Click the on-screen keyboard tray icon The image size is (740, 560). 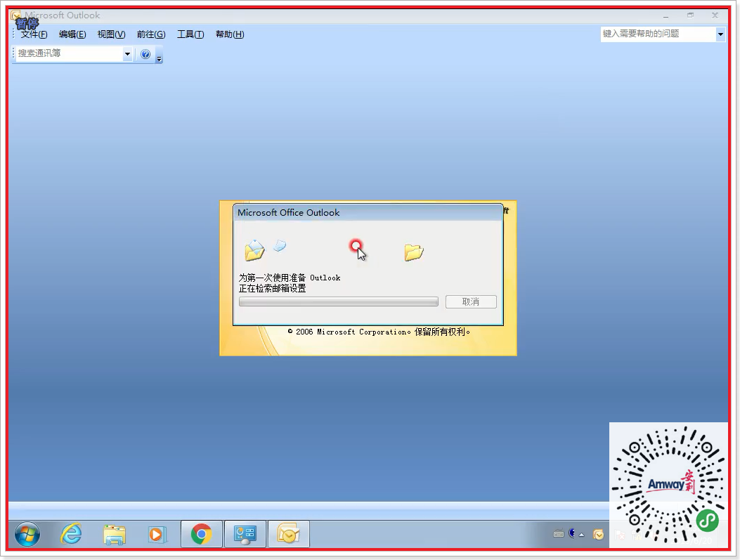point(559,534)
